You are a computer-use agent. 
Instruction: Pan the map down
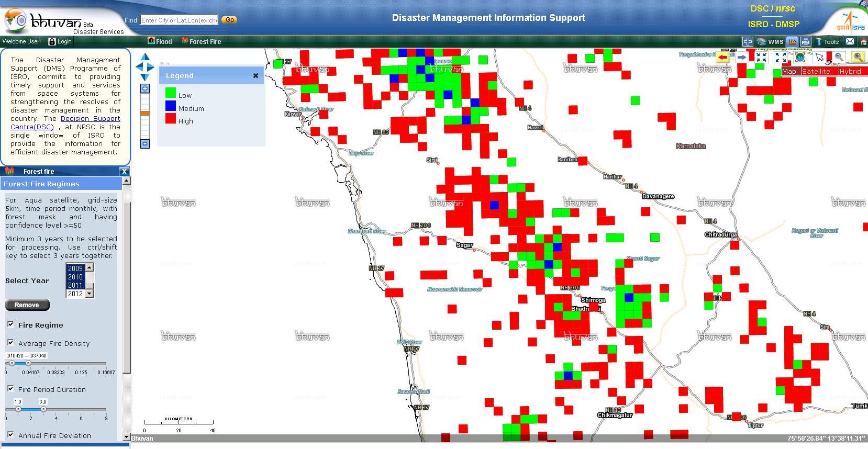(x=145, y=77)
